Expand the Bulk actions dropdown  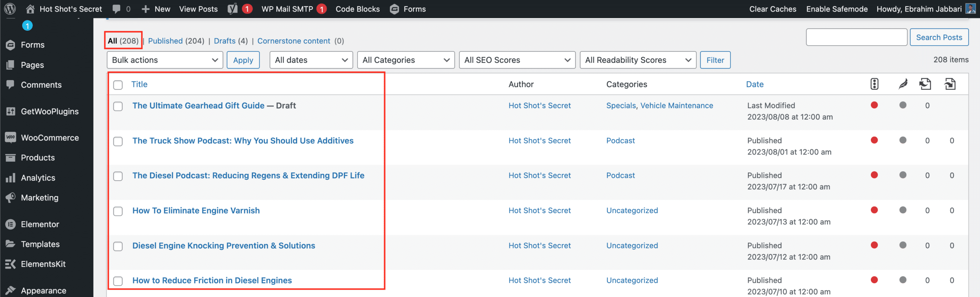coord(165,60)
